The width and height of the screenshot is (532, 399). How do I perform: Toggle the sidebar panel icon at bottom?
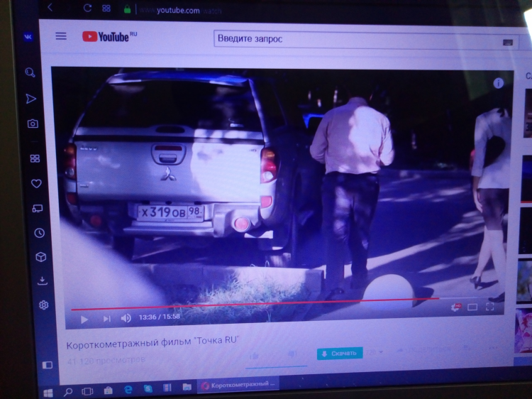(x=47, y=365)
